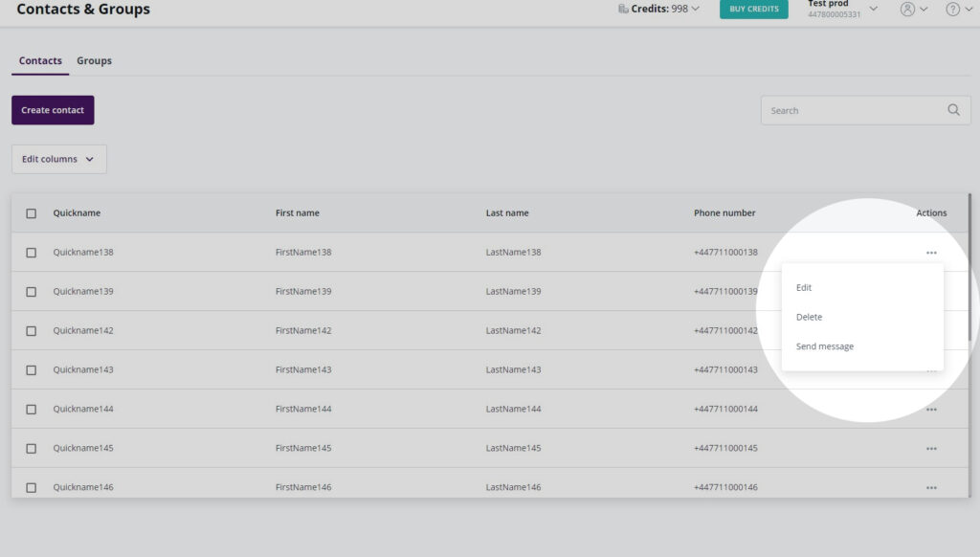Switch to the Groups tab
Screen dimensions: 980x557
(94, 60)
